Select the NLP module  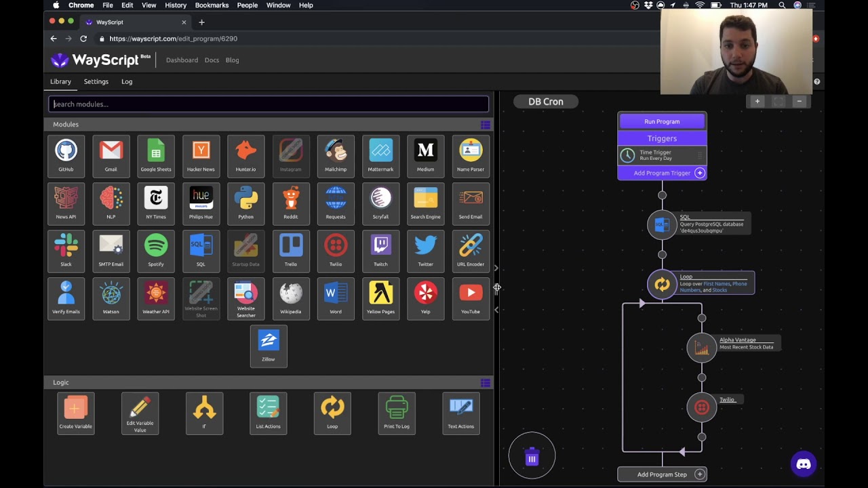tap(111, 203)
